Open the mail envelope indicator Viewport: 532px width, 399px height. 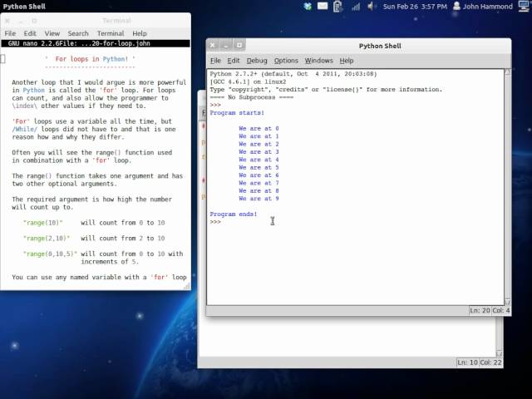tap(323, 6)
